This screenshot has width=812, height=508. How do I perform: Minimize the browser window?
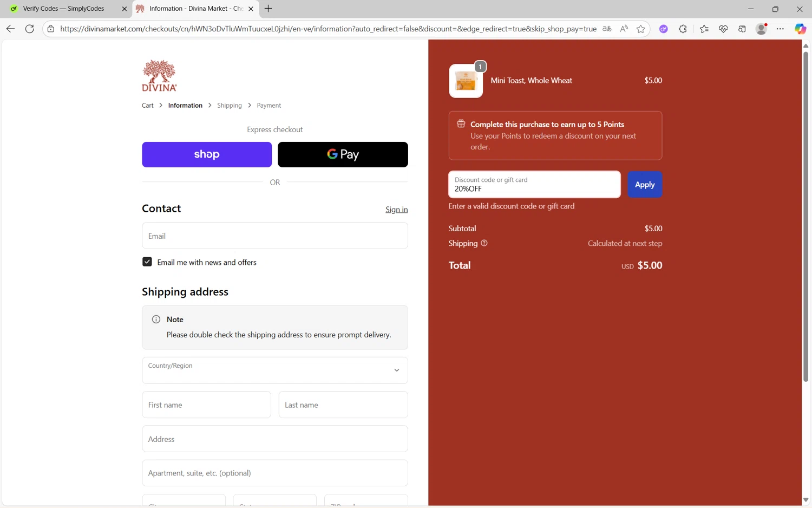click(x=750, y=9)
